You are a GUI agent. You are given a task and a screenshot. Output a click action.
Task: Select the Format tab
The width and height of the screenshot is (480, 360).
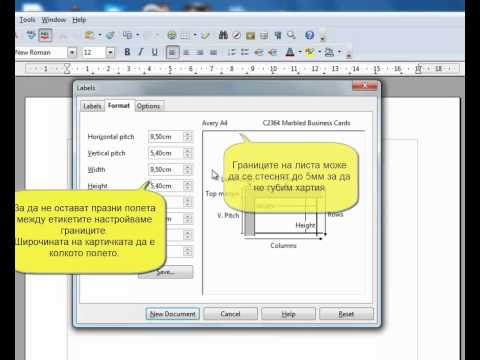(119, 106)
